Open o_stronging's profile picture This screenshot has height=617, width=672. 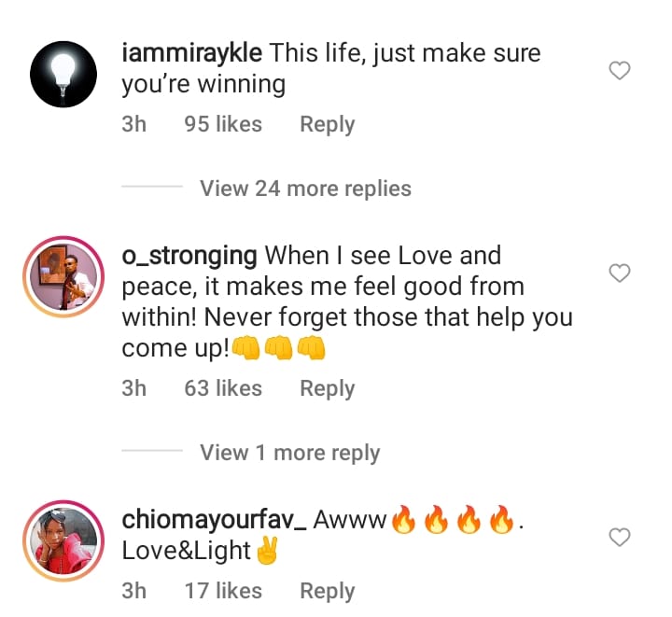pyautogui.click(x=63, y=277)
